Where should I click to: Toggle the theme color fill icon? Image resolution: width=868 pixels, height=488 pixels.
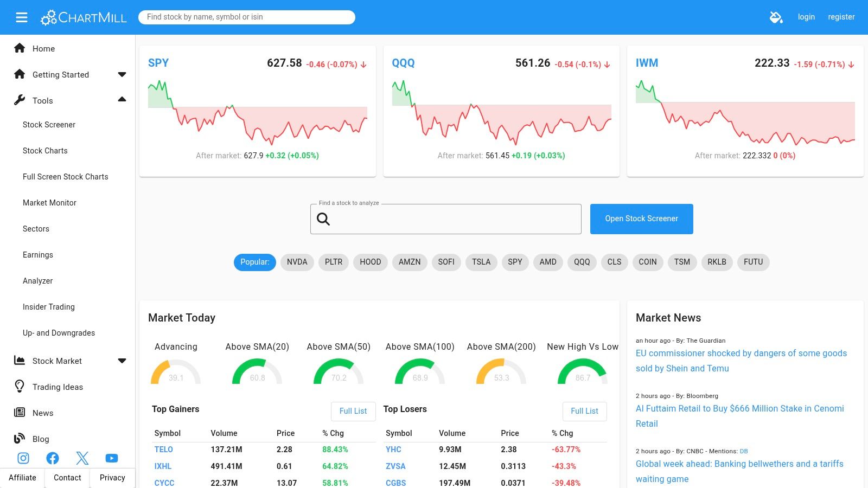point(776,17)
